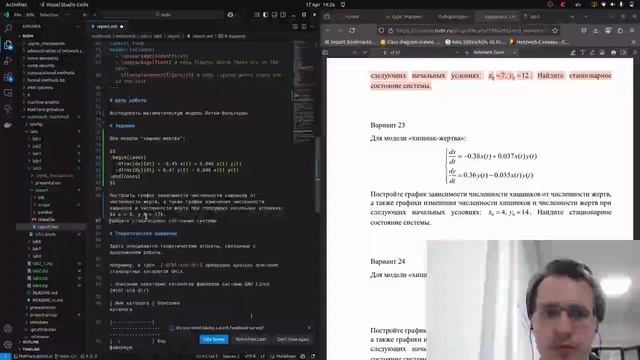Open PDF viewer tools overflow menu
Screen dimensions: 640x360
(x=635, y=53)
